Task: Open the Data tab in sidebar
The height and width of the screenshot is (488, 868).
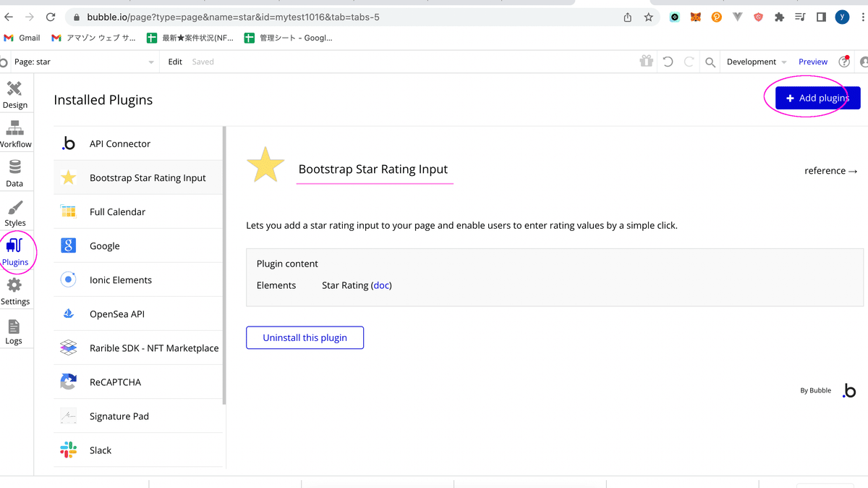Action: [x=14, y=174]
